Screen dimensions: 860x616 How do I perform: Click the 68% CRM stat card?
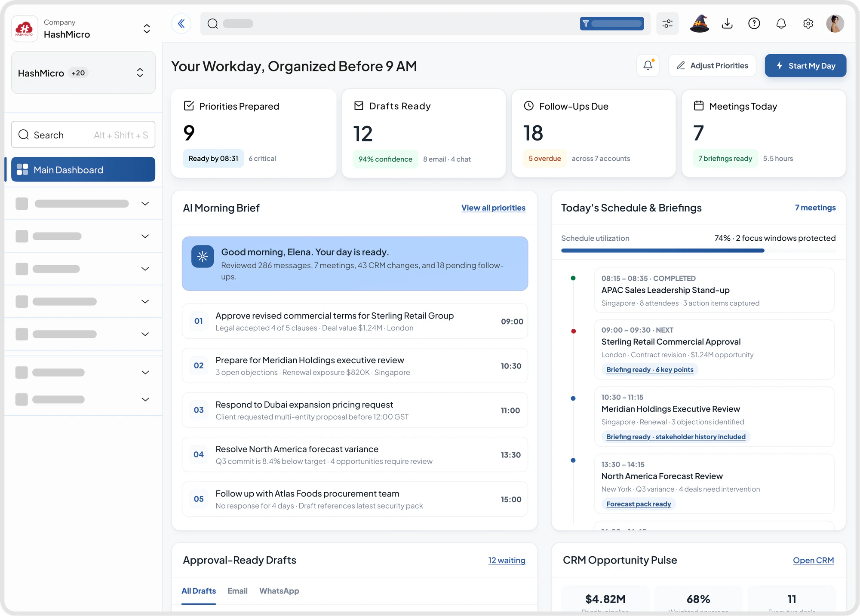(x=698, y=599)
